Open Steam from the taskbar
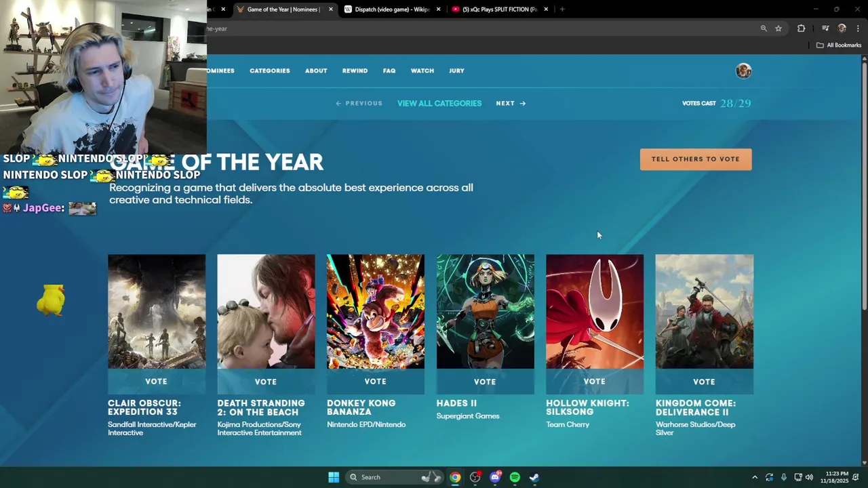 pyautogui.click(x=534, y=477)
